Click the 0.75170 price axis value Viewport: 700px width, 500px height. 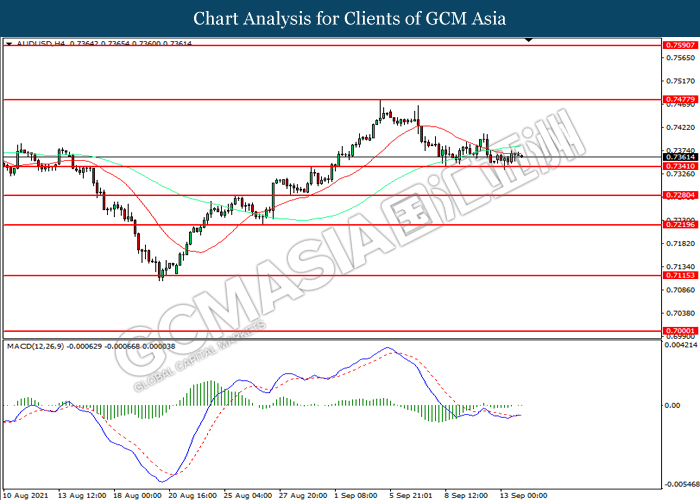(x=681, y=81)
